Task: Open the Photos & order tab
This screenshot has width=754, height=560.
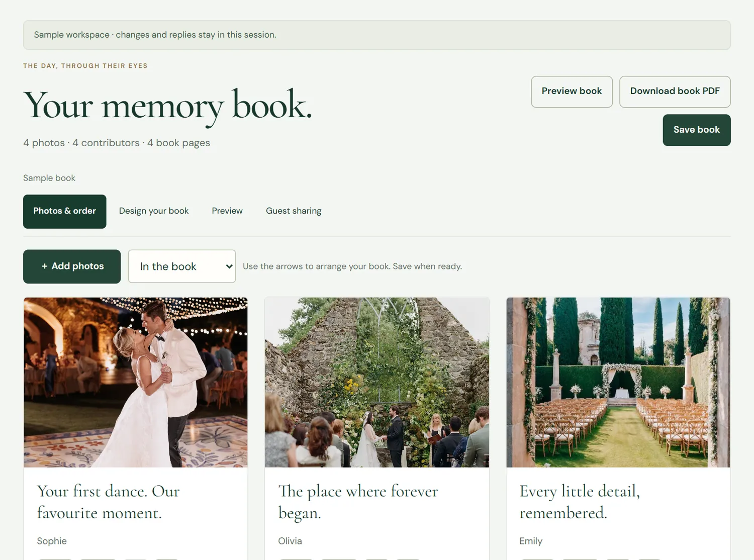Action: pos(65,211)
